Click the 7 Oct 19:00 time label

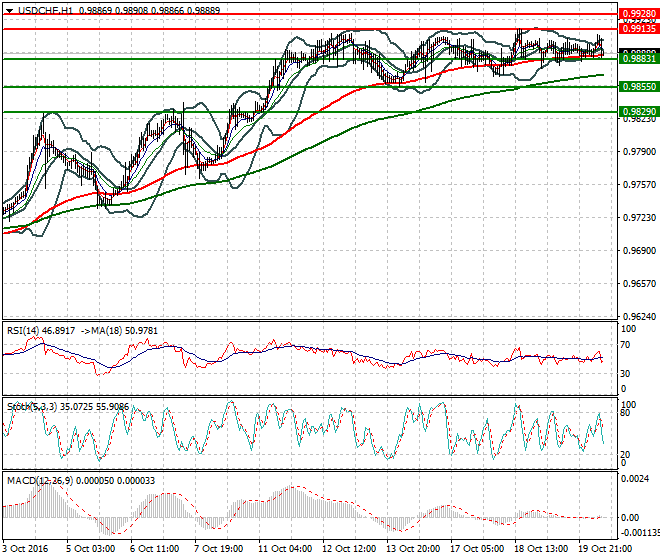218,549
